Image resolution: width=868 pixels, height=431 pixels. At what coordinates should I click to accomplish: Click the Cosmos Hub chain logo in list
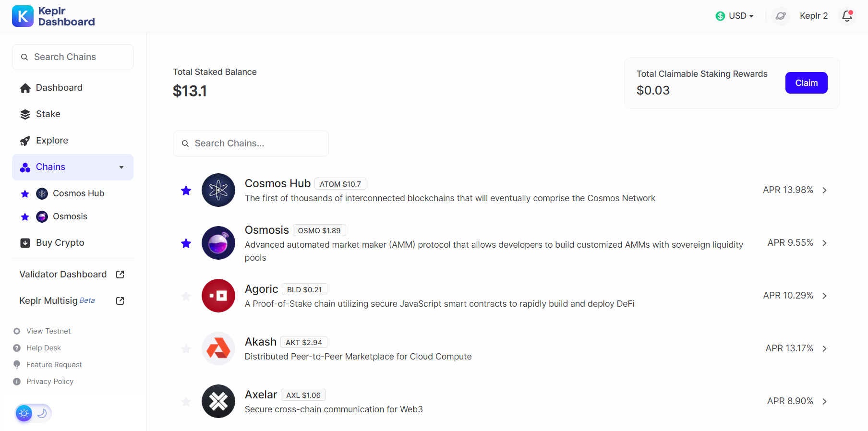218,190
